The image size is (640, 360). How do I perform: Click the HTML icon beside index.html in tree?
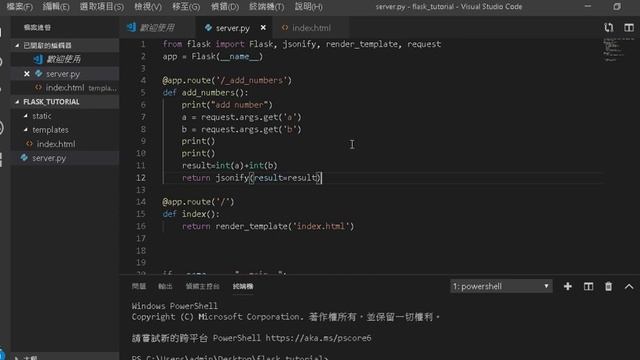(29, 144)
